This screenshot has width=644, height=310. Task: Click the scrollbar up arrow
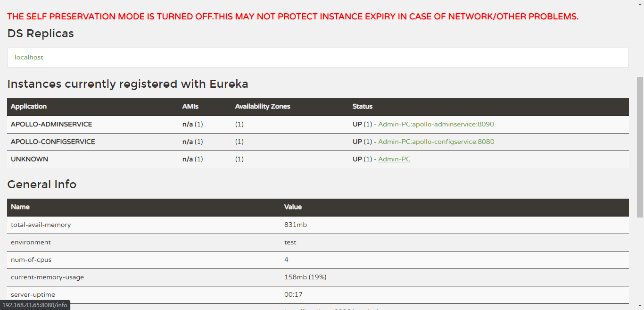pos(640,4)
